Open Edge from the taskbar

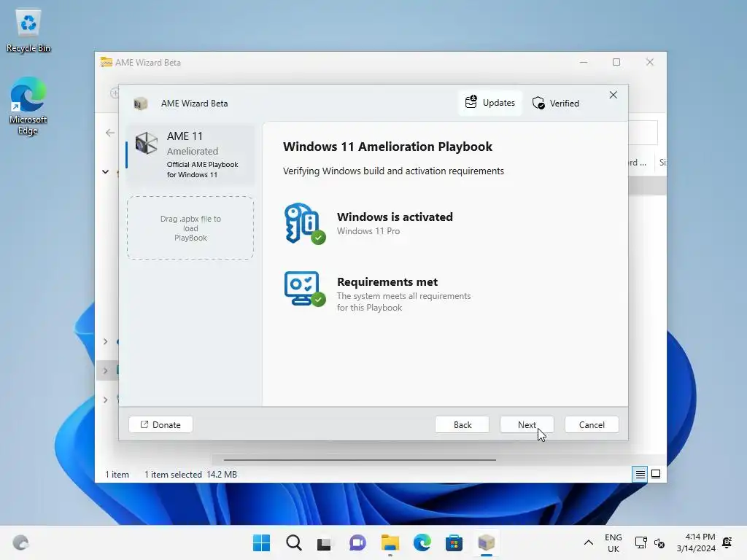point(422,542)
